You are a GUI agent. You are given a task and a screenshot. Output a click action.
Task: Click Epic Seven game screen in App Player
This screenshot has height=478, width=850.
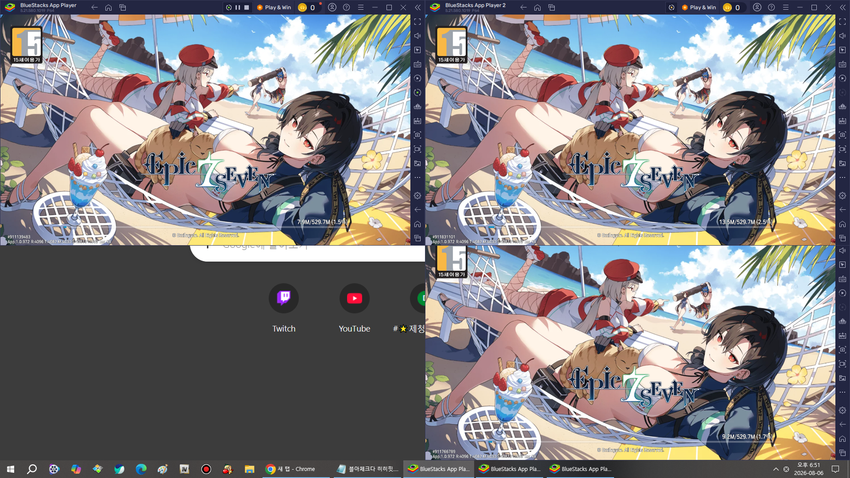pyautogui.click(x=205, y=130)
